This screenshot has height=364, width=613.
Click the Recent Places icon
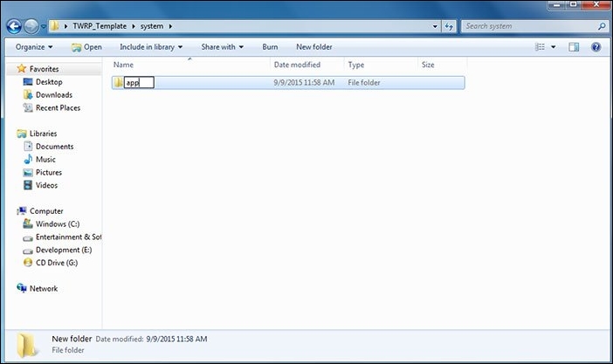pyautogui.click(x=28, y=107)
